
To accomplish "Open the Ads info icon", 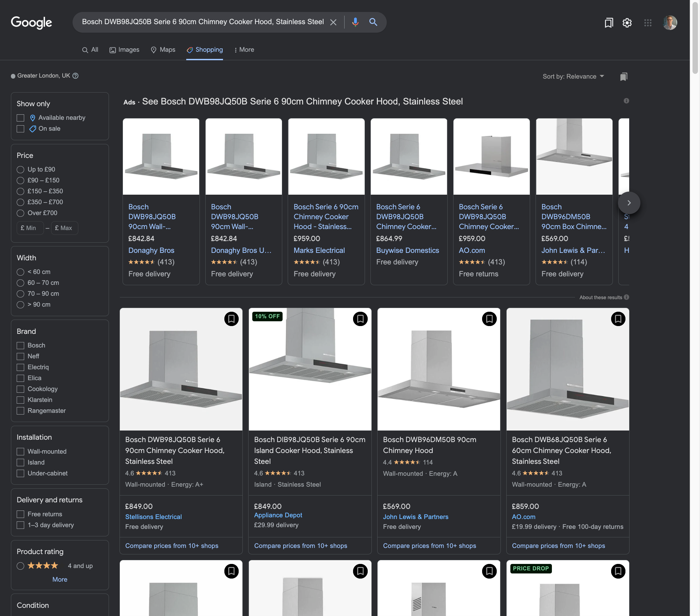I will point(626,101).
